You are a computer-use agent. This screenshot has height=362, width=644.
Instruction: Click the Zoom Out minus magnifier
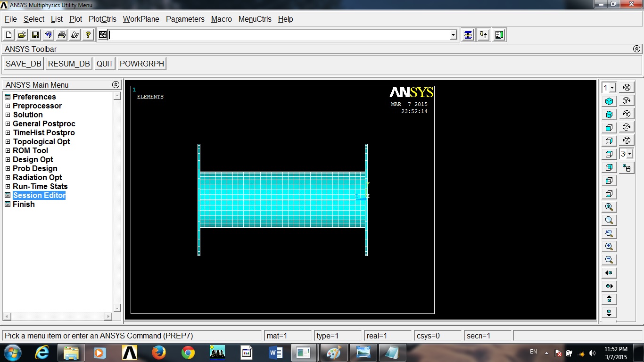click(609, 260)
